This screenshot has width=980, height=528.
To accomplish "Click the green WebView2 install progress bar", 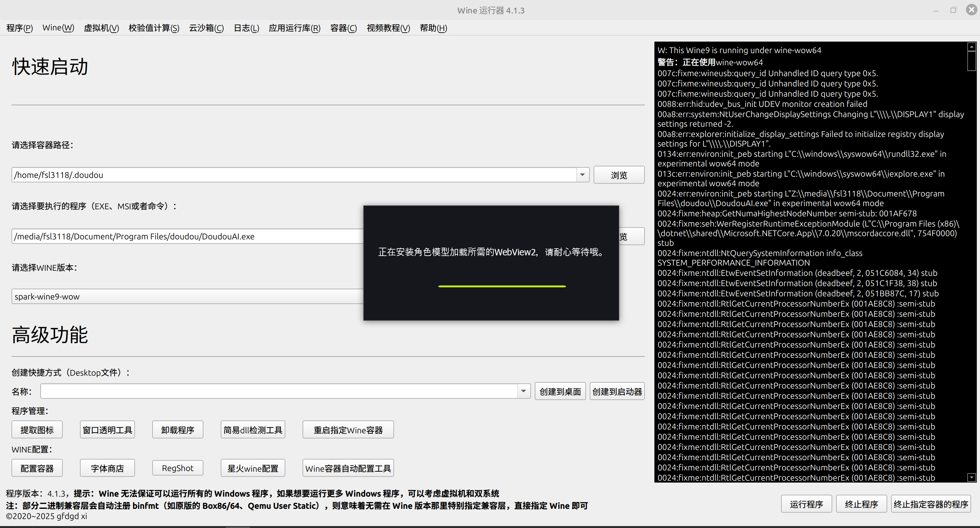I will coord(502,286).
